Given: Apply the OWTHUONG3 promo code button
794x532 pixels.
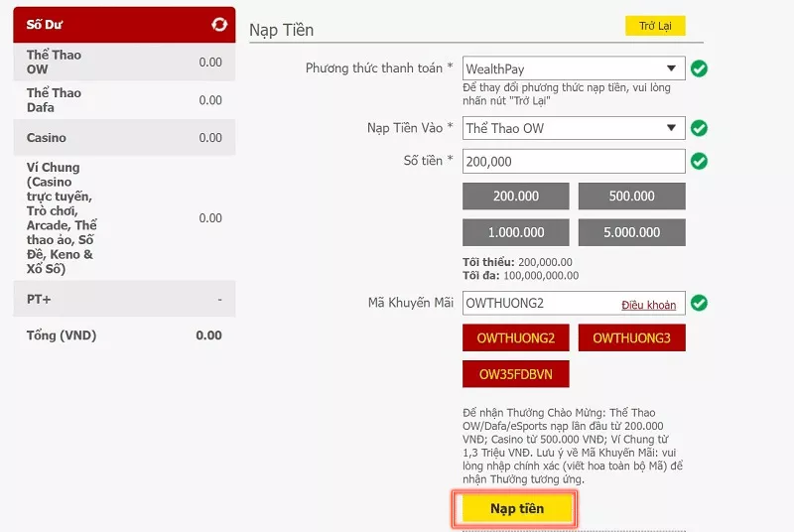Looking at the screenshot, I should 631,338.
